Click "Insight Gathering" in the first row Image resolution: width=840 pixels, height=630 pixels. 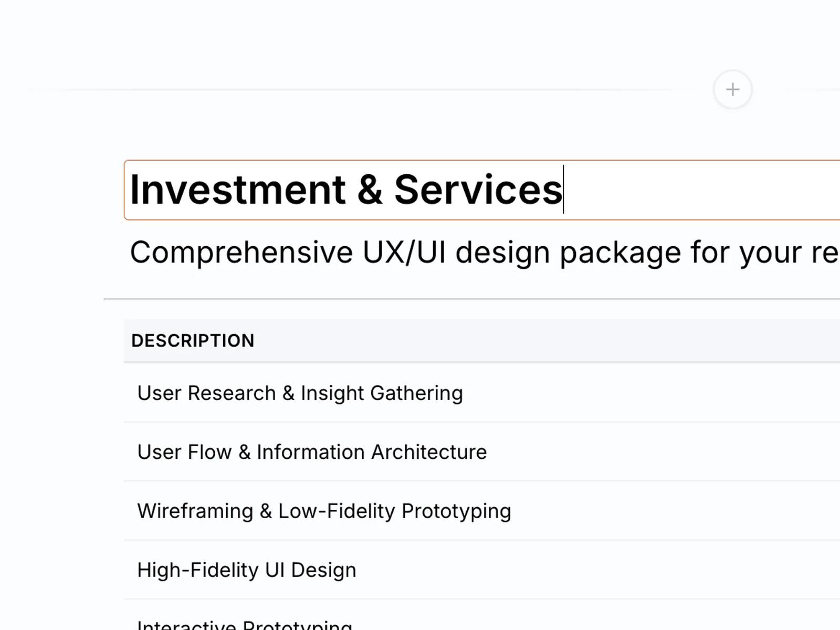pos(382,393)
